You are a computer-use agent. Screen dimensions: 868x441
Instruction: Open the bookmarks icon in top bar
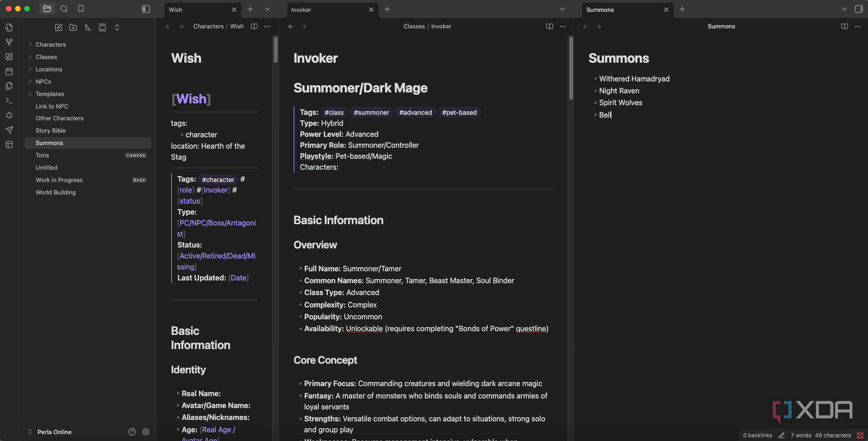coord(81,9)
